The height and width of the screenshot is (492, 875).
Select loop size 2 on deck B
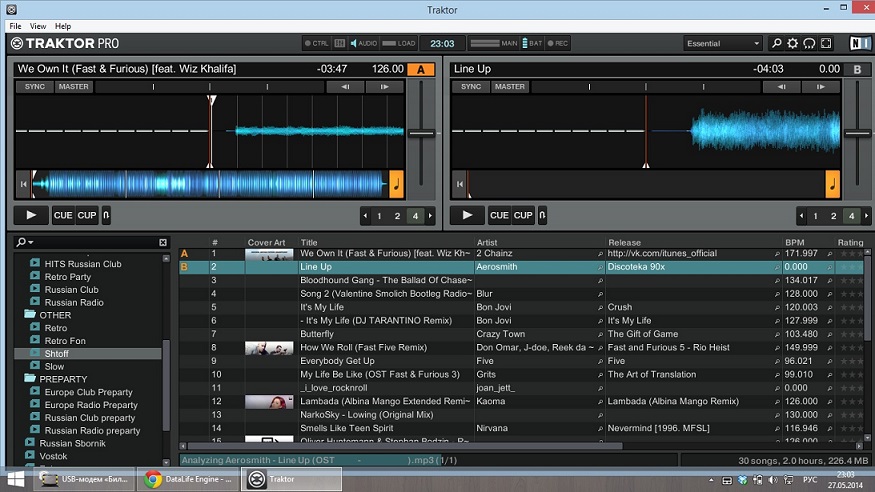834,216
